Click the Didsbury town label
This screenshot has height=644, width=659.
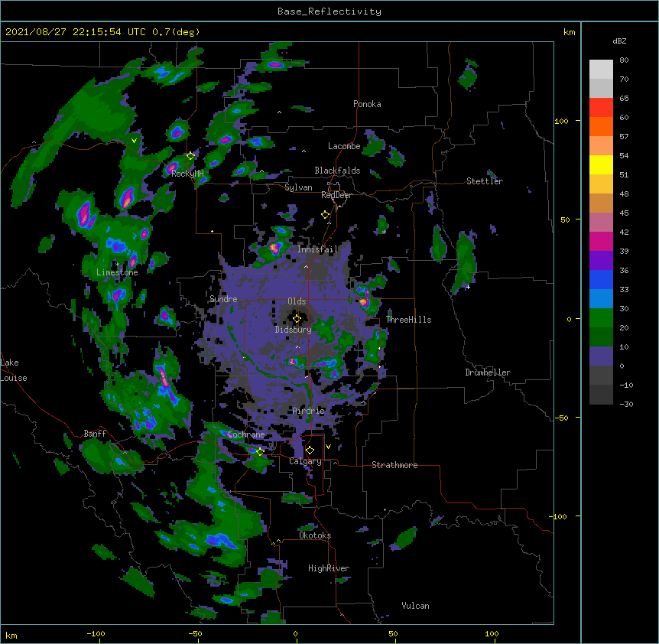[293, 330]
